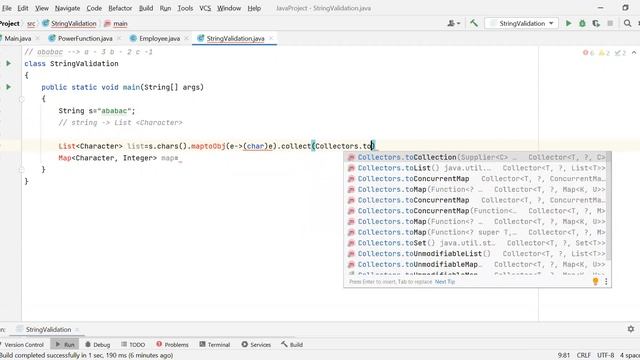This screenshot has width=640, height=360.
Task: Choose Collectors.toList() completion suggestion
Action: click(x=476, y=168)
